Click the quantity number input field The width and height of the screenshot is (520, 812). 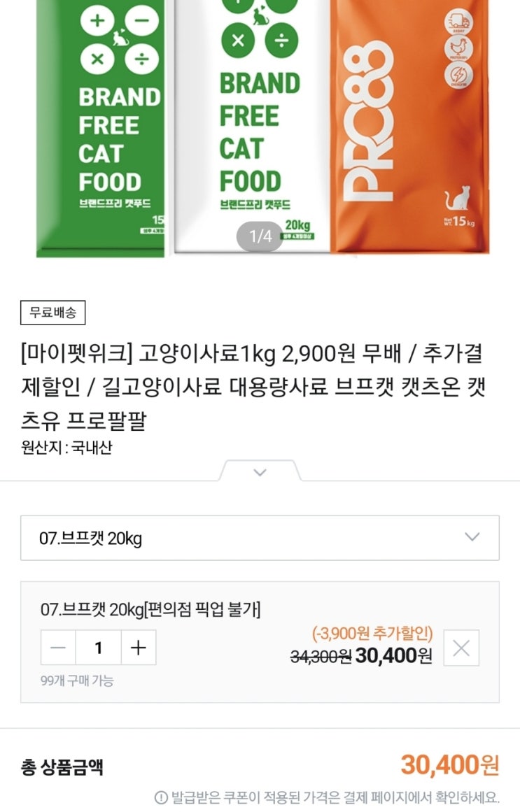pos(98,648)
